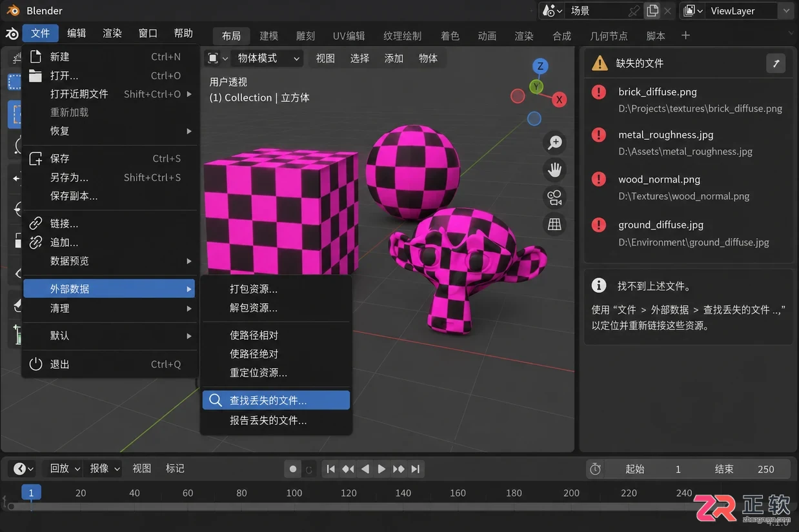
Task: Open the 编辑 menu in top bar
Action: [x=76, y=34]
